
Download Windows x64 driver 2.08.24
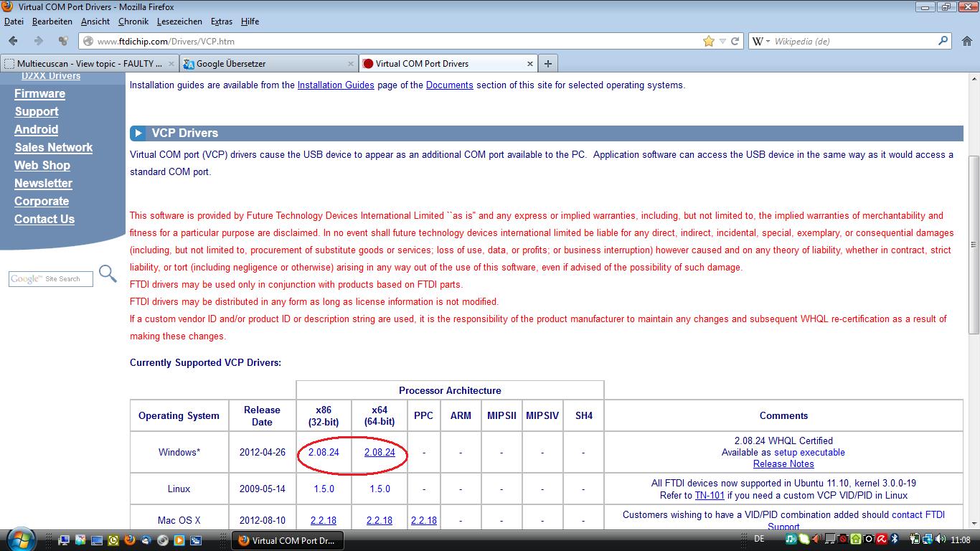click(x=380, y=452)
